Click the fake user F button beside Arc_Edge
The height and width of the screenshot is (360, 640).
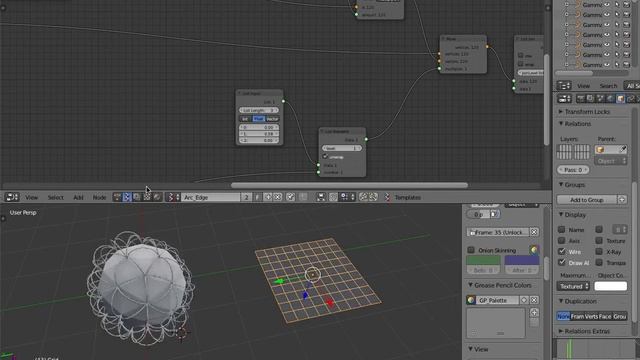257,197
